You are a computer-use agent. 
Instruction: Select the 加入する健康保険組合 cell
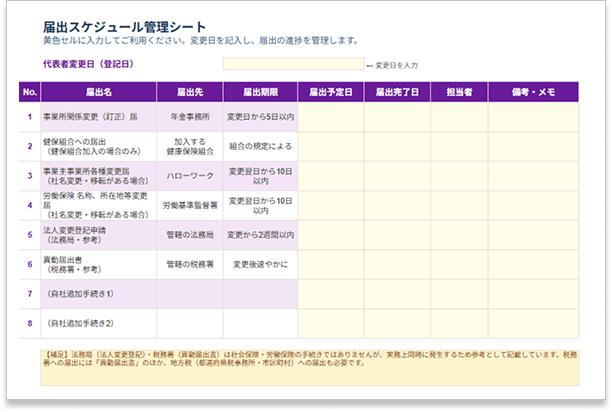click(190, 146)
